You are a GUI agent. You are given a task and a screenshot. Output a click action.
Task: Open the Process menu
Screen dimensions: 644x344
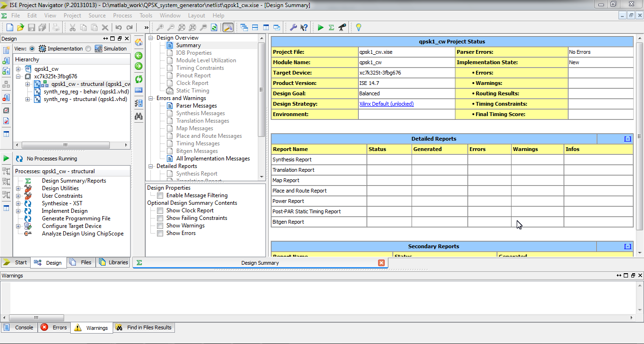(123, 16)
